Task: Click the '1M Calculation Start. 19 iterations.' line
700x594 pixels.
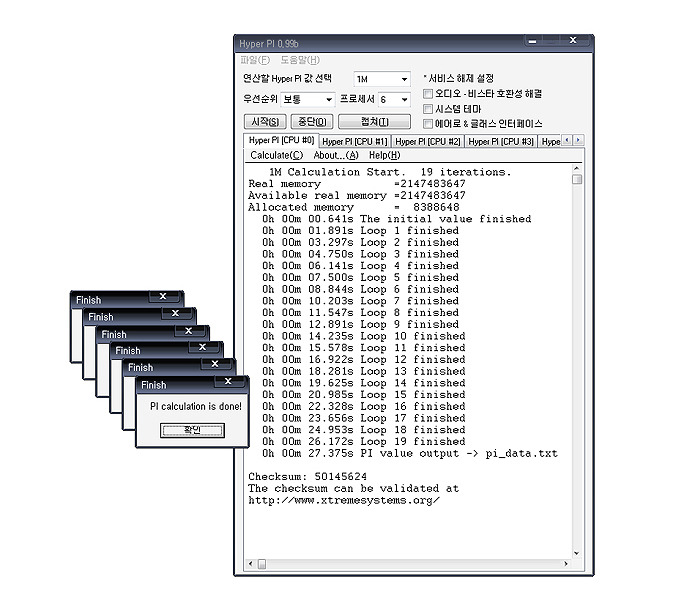Action: click(x=390, y=172)
